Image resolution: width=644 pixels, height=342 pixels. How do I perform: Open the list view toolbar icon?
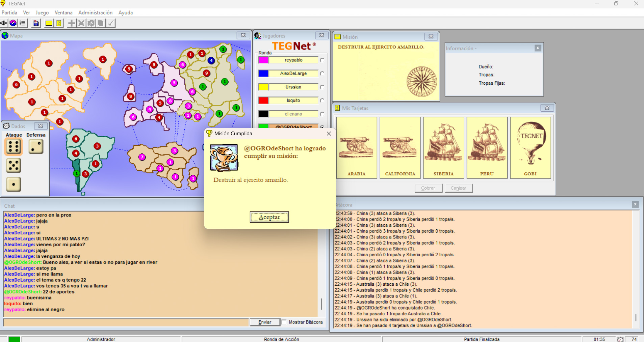coord(23,23)
